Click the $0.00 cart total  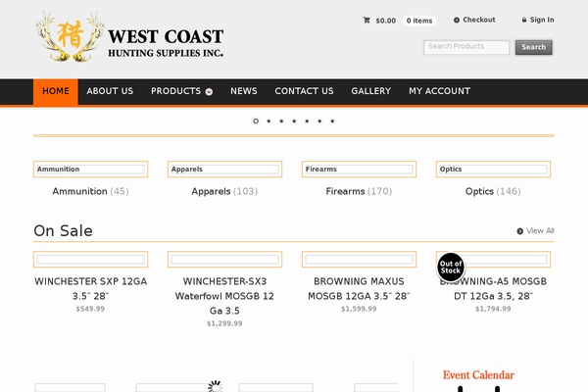tap(386, 21)
